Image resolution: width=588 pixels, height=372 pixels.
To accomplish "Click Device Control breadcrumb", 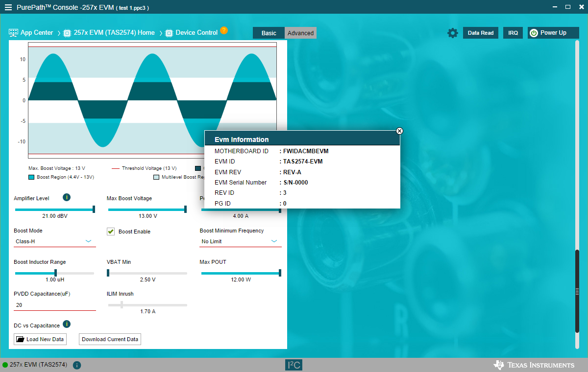I will pos(196,33).
